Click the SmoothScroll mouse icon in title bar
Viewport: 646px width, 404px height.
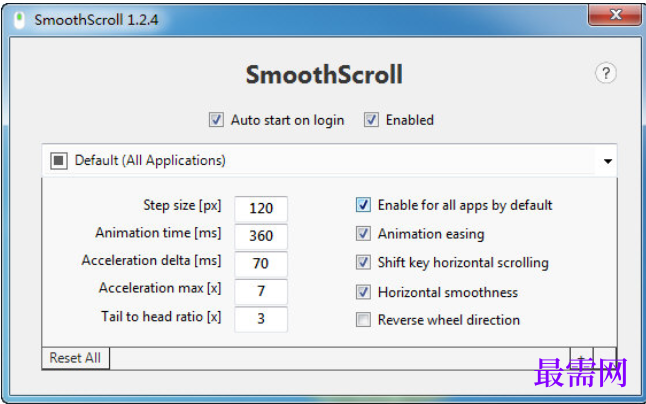click(x=19, y=20)
